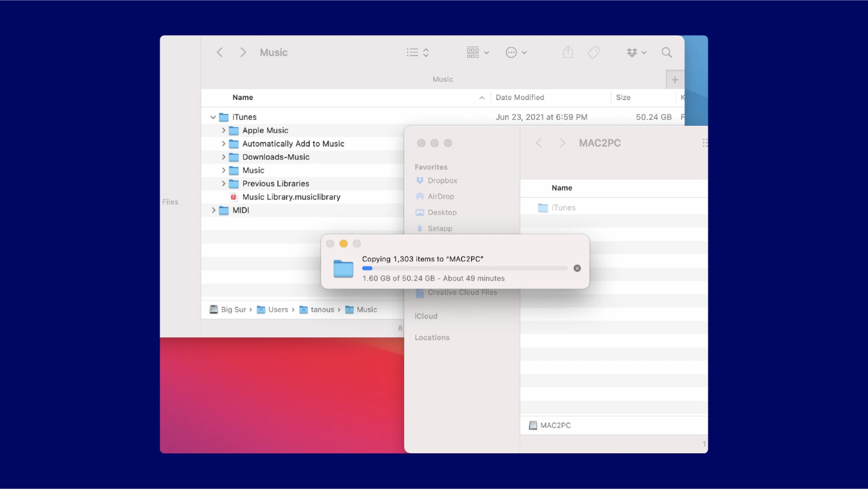
Task: Go back in MAC2PC window
Action: click(539, 143)
